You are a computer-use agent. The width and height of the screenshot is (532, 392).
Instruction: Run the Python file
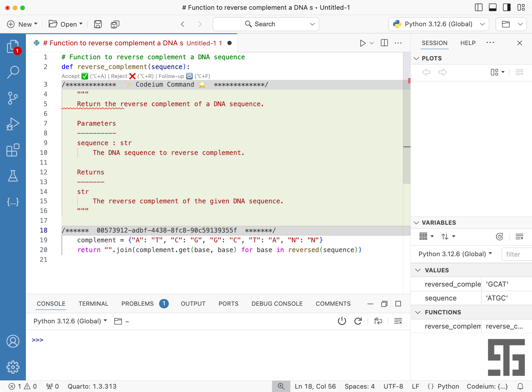(363, 43)
